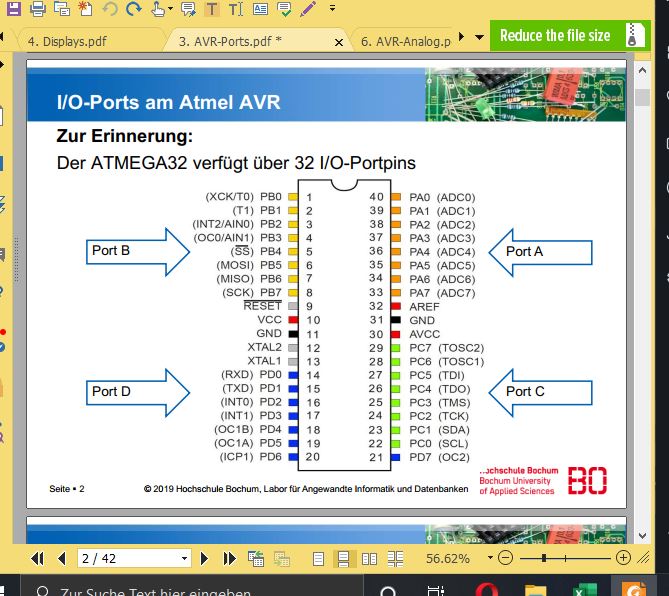Print the document using the printer icon
Image resolution: width=669 pixels, height=596 pixels.
38,8
